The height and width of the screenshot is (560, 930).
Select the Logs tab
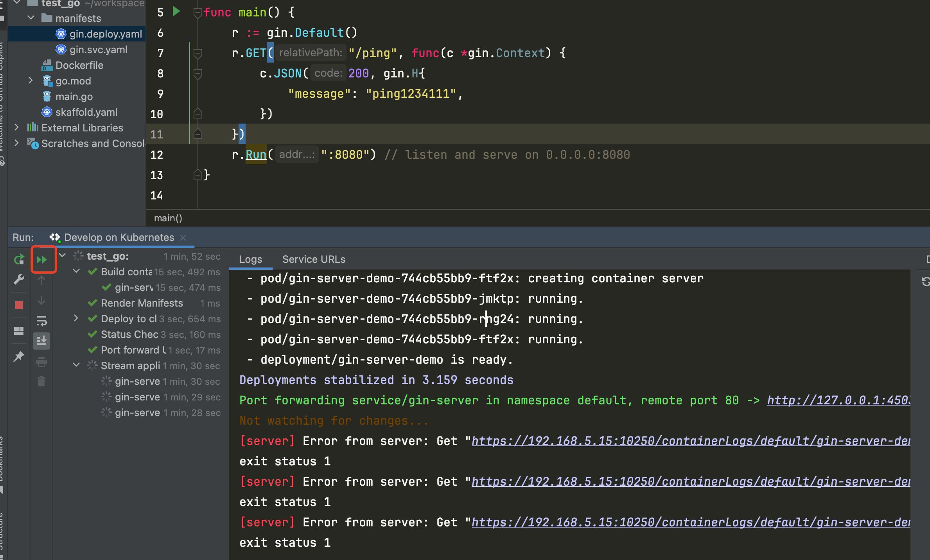pyautogui.click(x=251, y=259)
